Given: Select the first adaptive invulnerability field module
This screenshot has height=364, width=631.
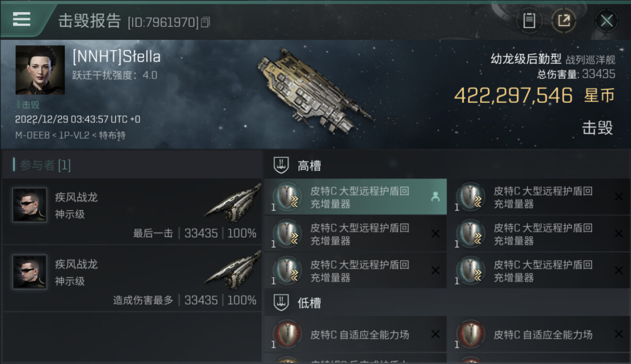Looking at the screenshot, I should 356,334.
